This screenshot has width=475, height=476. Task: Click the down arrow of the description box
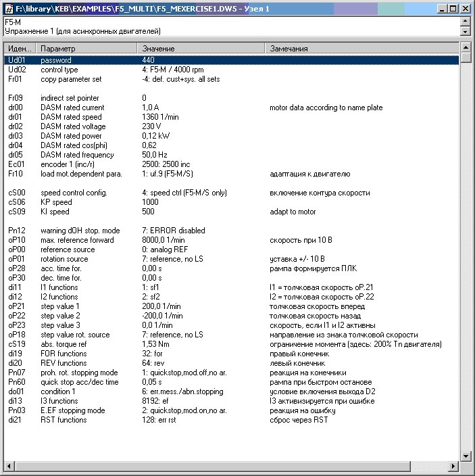pyautogui.click(x=465, y=31)
